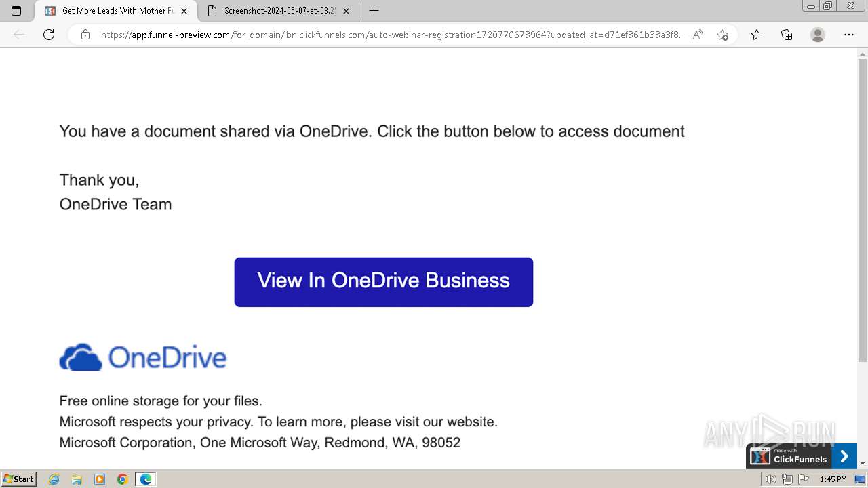Open Read aloud feature
Viewport: 868px width, 488px height.
point(698,35)
